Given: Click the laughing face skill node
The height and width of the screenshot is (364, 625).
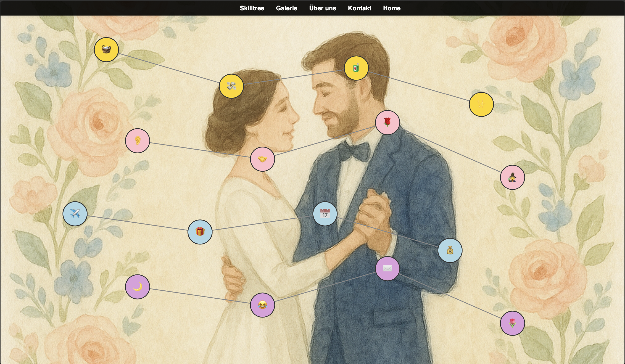Looking at the screenshot, I should (x=262, y=305).
